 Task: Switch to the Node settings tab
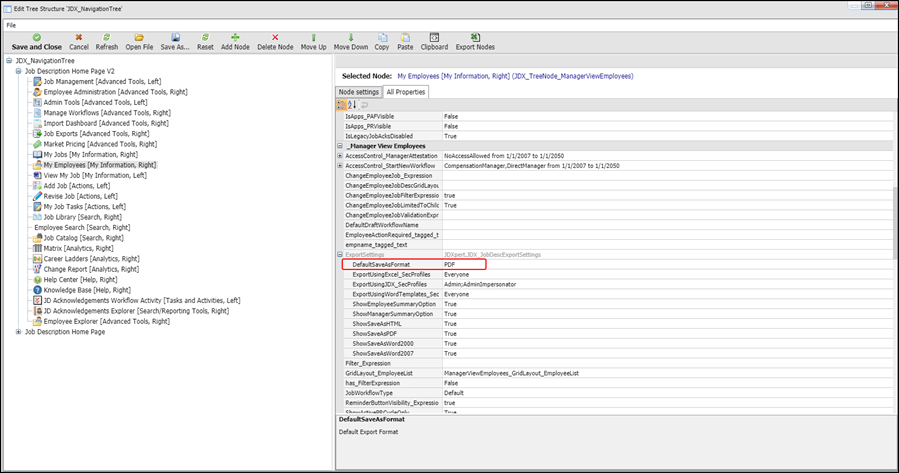(359, 92)
